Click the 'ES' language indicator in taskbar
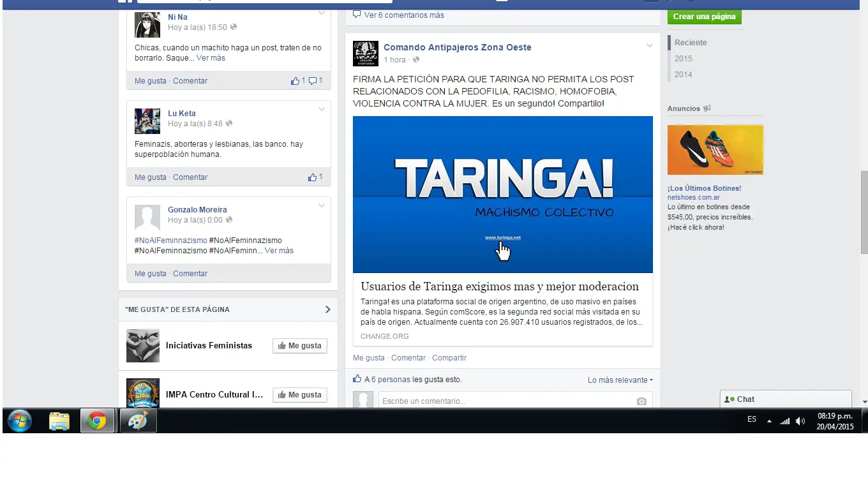Image resolution: width=868 pixels, height=490 pixels. pos(752,419)
